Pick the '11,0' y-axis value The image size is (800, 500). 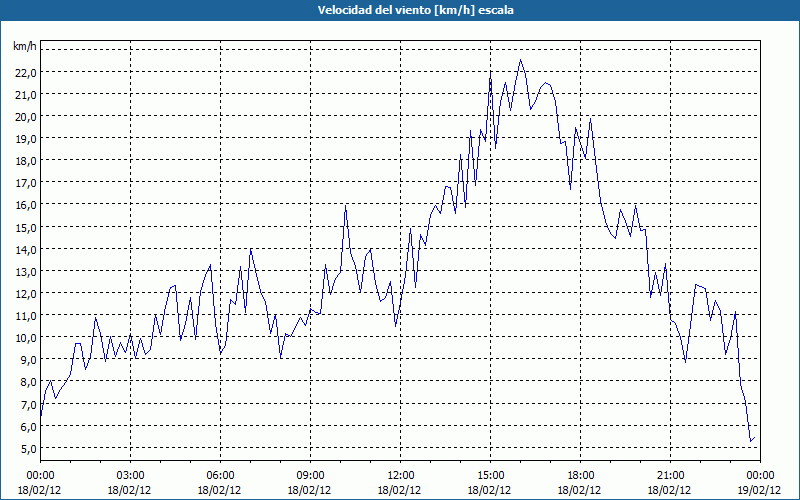click(26, 316)
